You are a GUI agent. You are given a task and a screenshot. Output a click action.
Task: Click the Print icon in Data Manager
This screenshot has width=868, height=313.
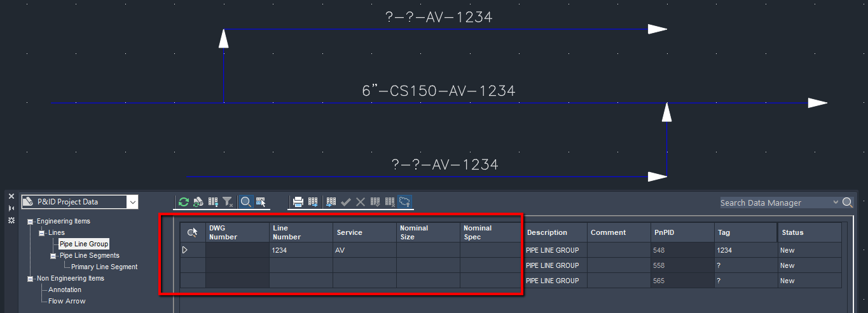point(298,202)
